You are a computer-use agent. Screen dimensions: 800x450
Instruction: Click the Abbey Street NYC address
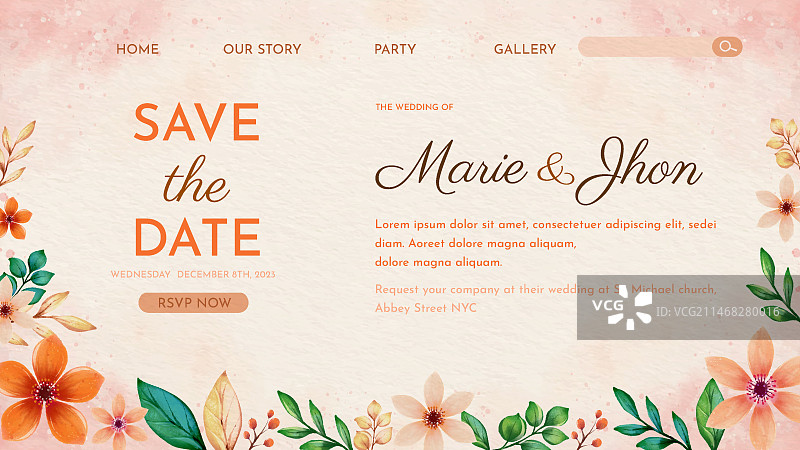(426, 308)
